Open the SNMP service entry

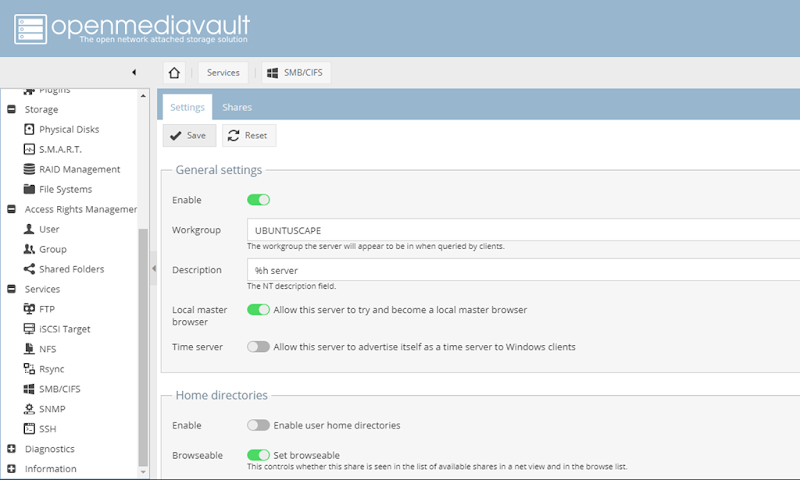click(x=52, y=409)
